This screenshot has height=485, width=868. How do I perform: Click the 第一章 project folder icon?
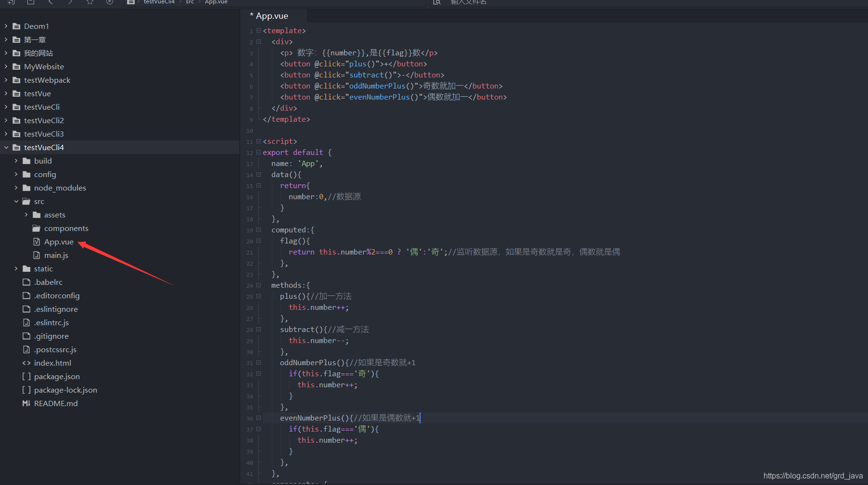point(16,39)
